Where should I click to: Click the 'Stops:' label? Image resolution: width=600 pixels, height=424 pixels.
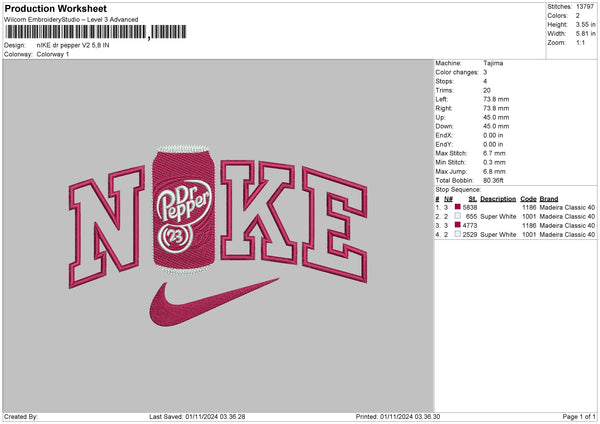tap(445, 82)
